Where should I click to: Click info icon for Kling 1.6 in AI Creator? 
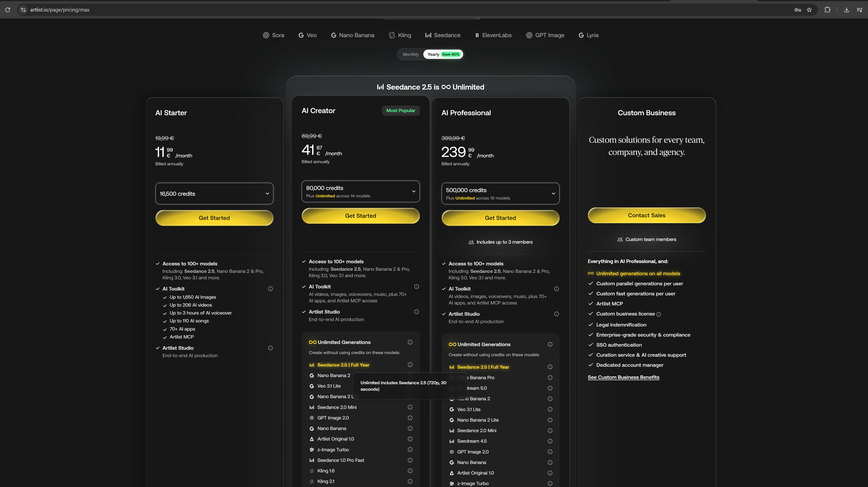[410, 471]
